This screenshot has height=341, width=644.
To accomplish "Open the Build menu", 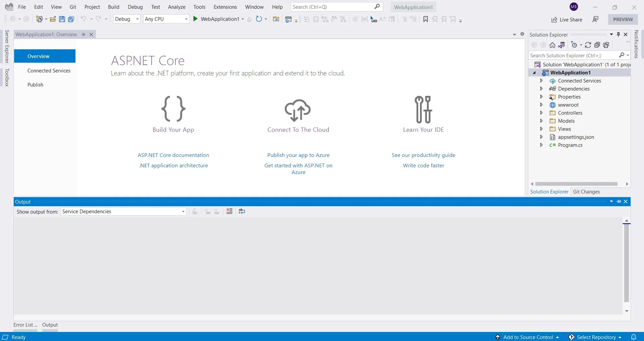I will click(x=114, y=7).
